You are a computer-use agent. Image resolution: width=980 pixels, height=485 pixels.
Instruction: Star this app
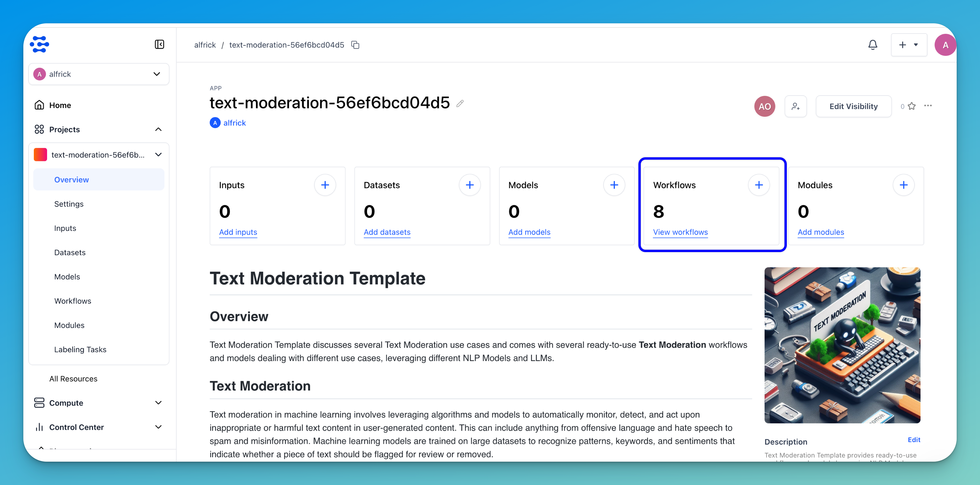coord(912,106)
